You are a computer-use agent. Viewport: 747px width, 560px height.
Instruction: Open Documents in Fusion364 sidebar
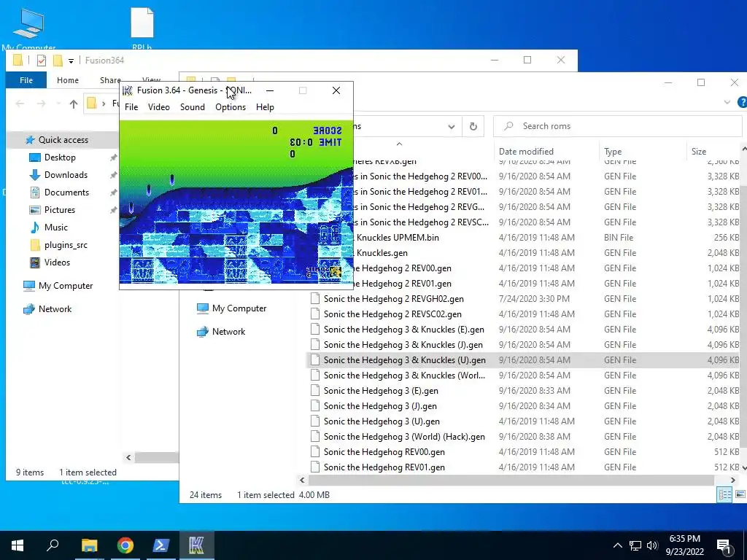[x=66, y=192]
